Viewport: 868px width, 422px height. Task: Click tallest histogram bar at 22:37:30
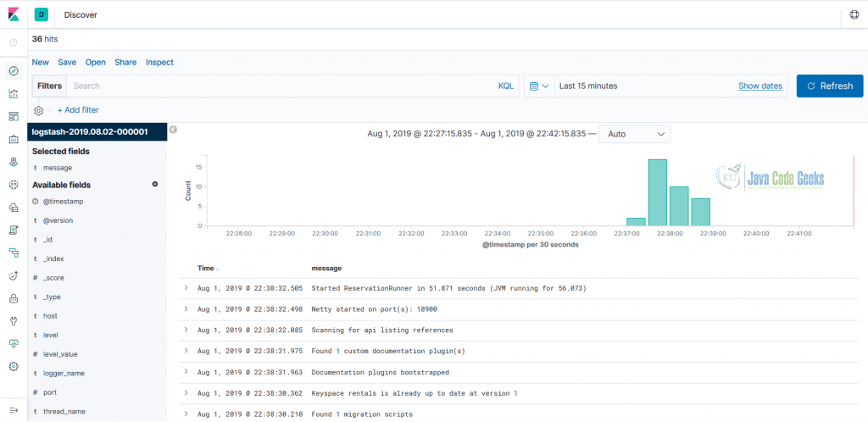pos(657,192)
